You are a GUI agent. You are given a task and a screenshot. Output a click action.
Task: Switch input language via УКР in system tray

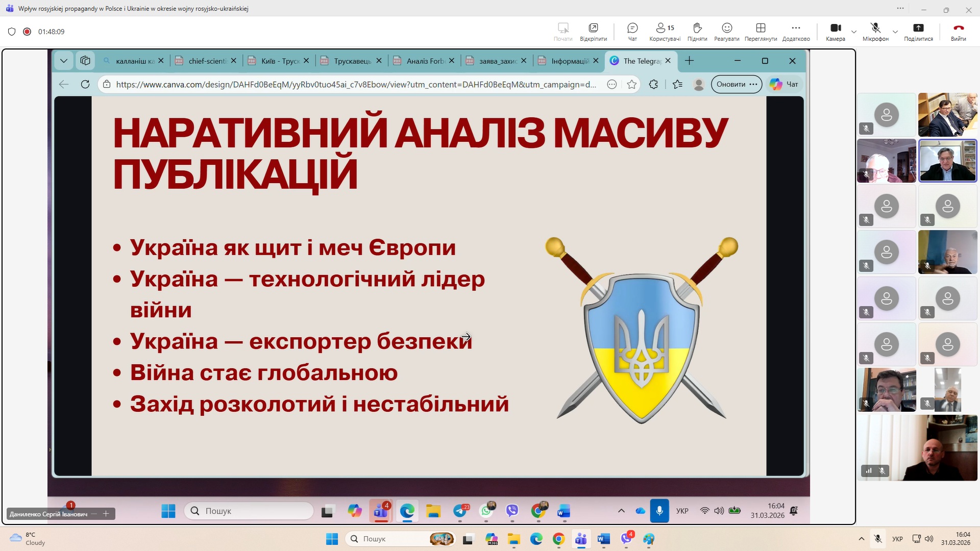click(897, 539)
